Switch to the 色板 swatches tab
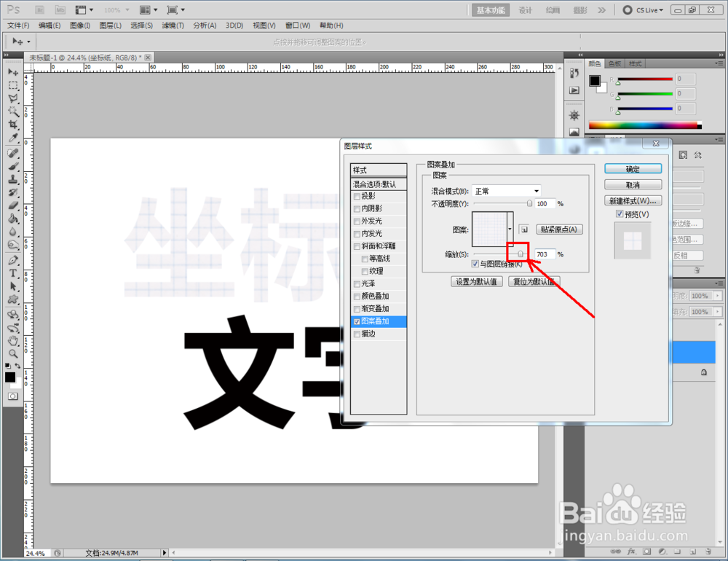The width and height of the screenshot is (728, 561). (615, 63)
